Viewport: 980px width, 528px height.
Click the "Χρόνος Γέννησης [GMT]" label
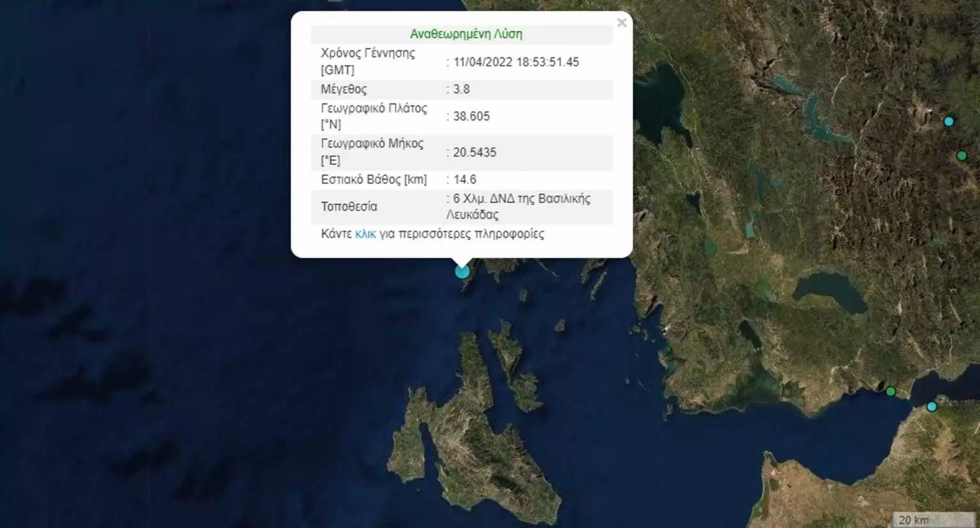click(367, 61)
